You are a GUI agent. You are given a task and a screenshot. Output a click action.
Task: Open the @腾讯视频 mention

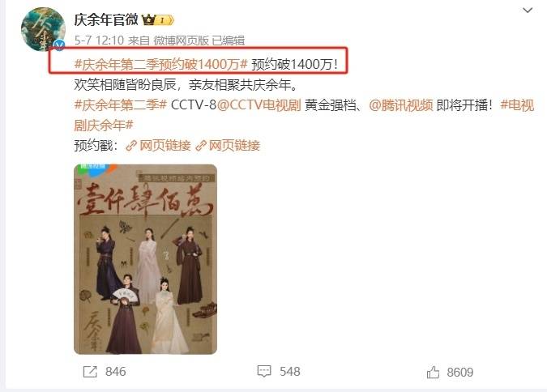coord(401,105)
